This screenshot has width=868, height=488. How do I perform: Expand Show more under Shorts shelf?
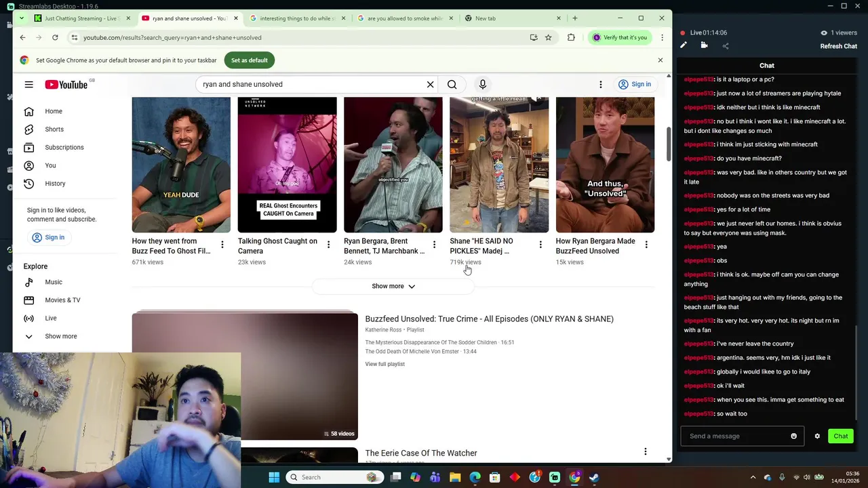point(393,286)
